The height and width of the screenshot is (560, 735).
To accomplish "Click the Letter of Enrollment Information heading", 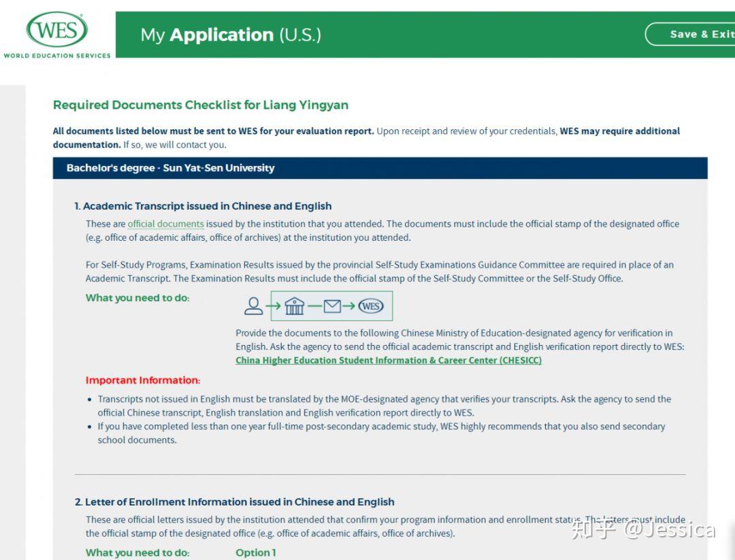I will click(234, 502).
